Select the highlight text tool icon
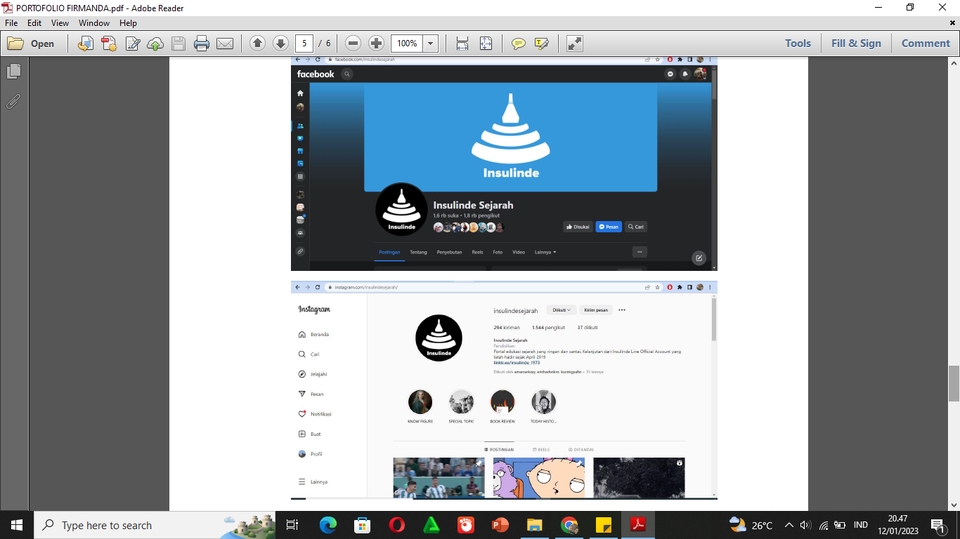This screenshot has height=539, width=960. pyautogui.click(x=541, y=43)
